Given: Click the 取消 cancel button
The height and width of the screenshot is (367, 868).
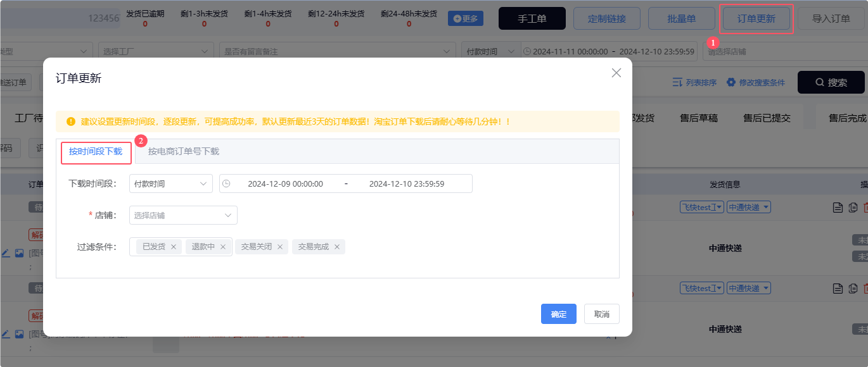Looking at the screenshot, I should [601, 314].
